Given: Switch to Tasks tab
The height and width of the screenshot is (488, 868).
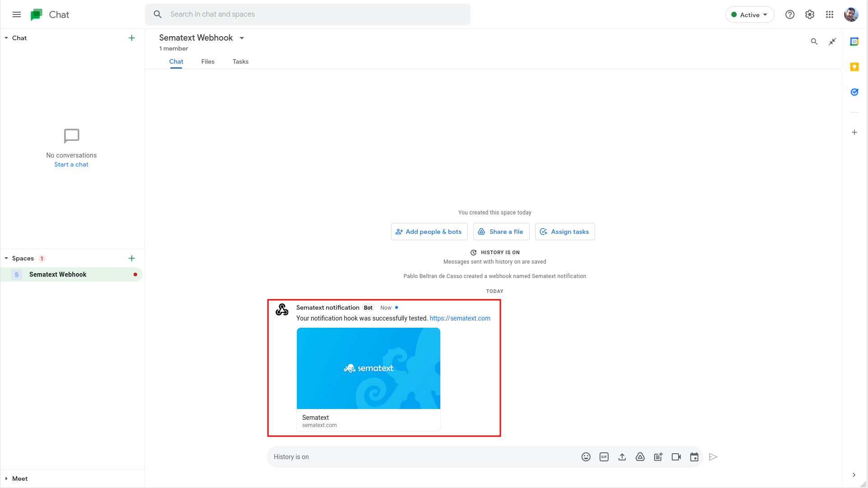Looking at the screenshot, I should coord(240,61).
